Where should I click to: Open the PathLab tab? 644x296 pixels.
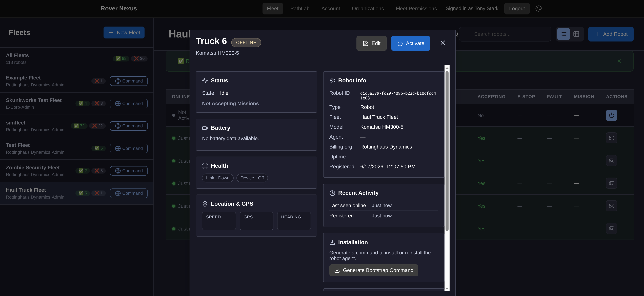(x=300, y=9)
